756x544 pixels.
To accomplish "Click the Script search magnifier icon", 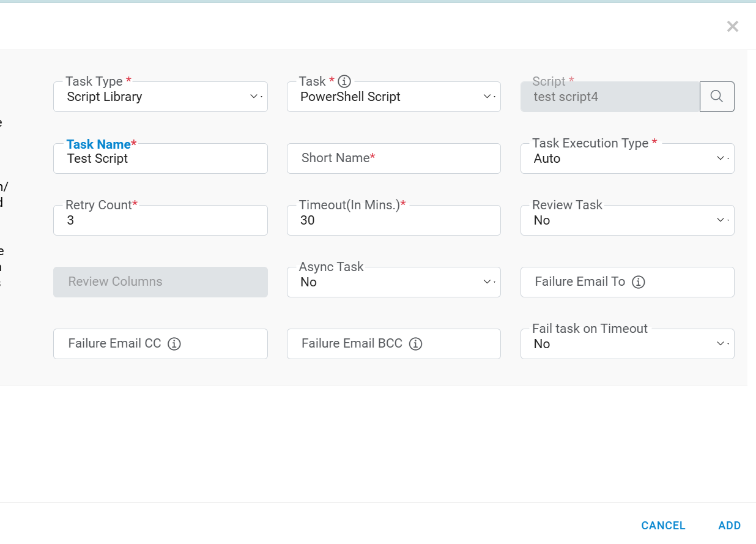I will click(x=717, y=97).
